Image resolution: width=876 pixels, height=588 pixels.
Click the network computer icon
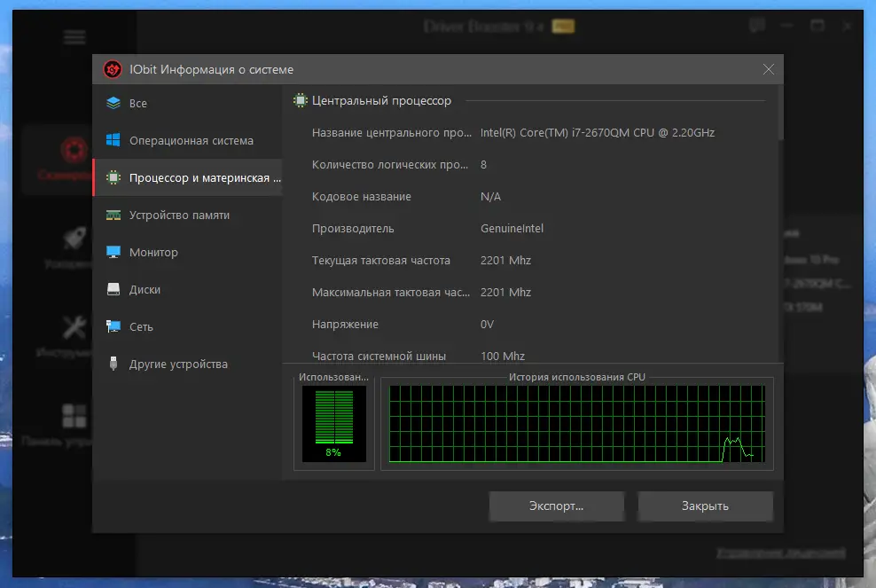click(x=113, y=326)
